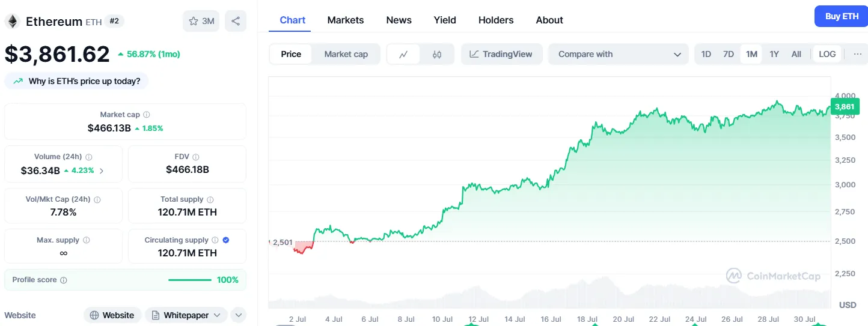Open the Markets tab

coord(346,20)
